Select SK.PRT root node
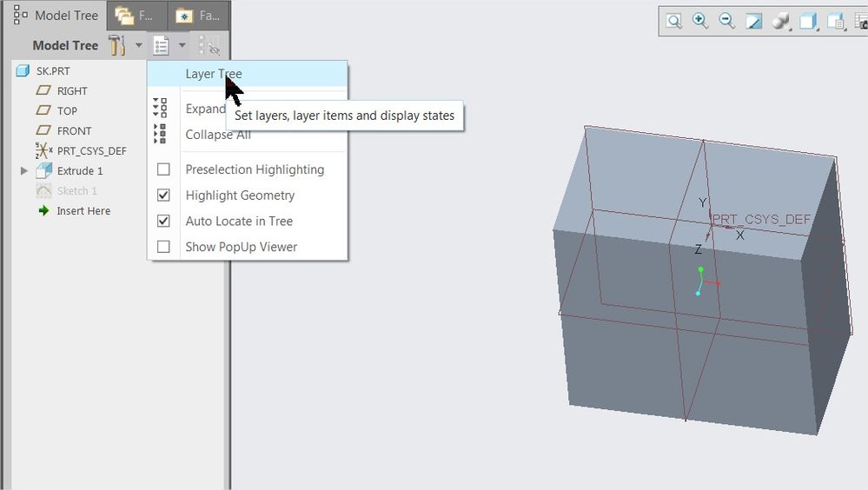Image resolution: width=868 pixels, height=490 pixels. (53, 71)
